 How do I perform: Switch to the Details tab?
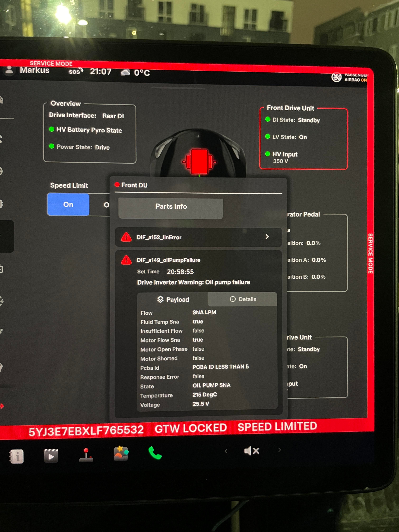click(x=243, y=299)
